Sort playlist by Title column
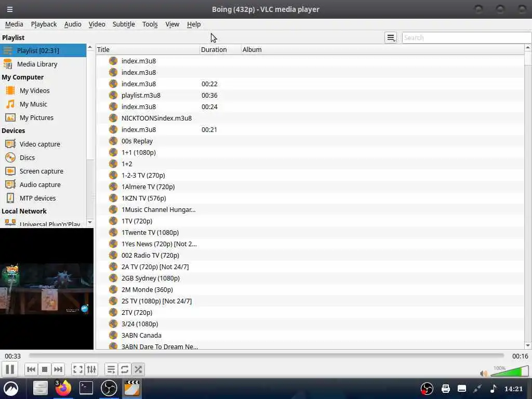Viewport: 532px width, 399px height. [148, 49]
